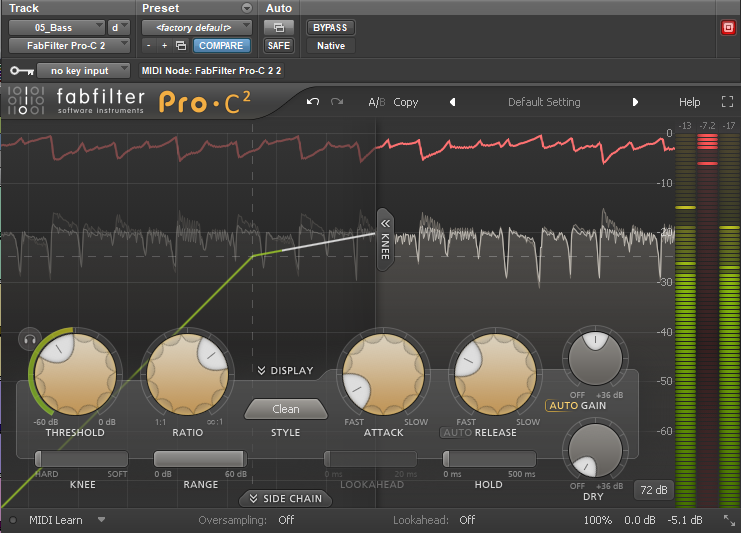
Task: Toggle the BYPASS button
Action: coord(330,27)
